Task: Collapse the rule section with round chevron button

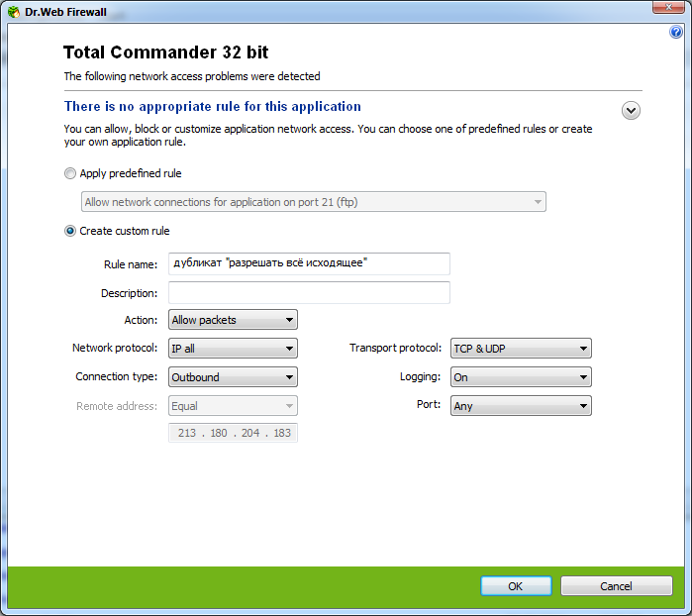Action: pyautogui.click(x=631, y=110)
